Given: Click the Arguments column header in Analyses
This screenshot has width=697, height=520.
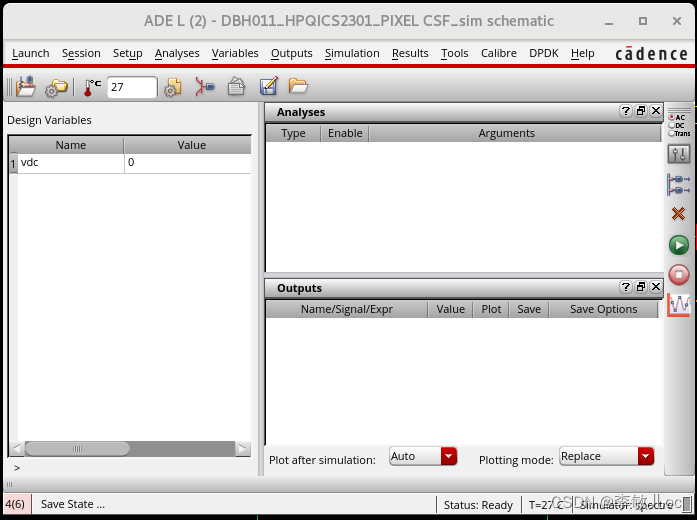Looking at the screenshot, I should [x=506, y=133].
